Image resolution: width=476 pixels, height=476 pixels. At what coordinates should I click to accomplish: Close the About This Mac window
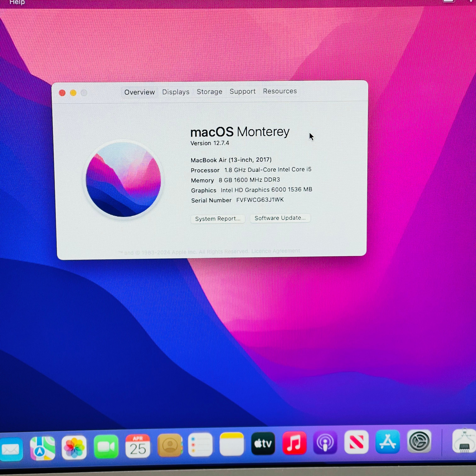click(62, 93)
